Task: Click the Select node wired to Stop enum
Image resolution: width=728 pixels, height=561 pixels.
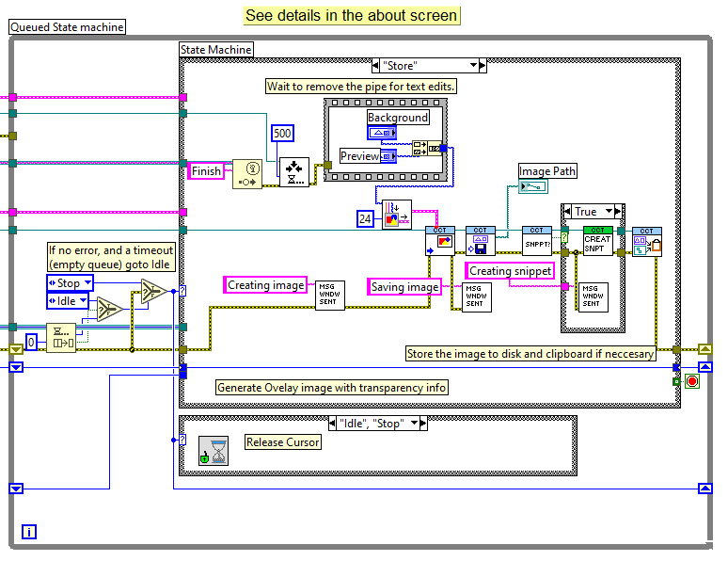Action: (x=154, y=292)
